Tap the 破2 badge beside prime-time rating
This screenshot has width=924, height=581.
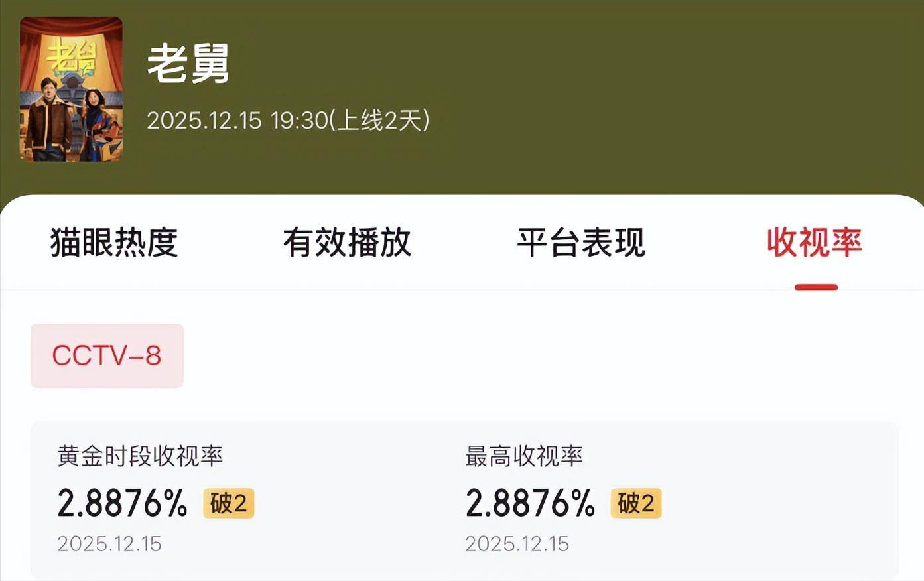pyautogui.click(x=228, y=503)
